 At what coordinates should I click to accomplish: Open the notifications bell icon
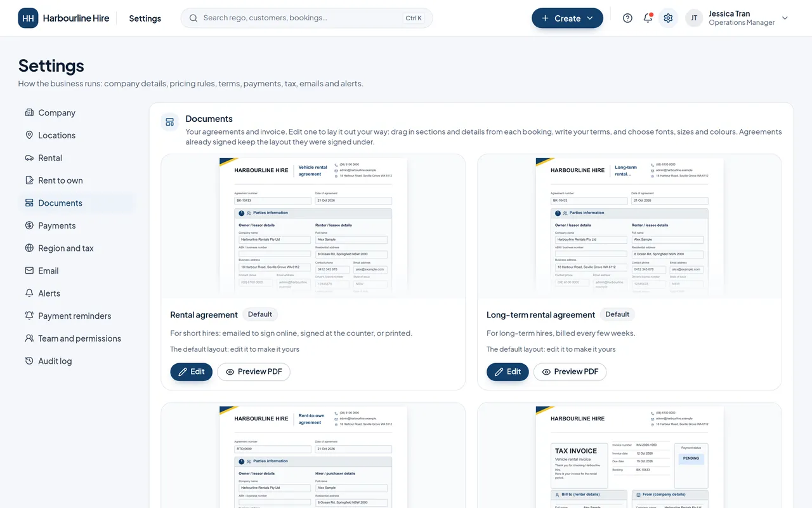pyautogui.click(x=648, y=18)
